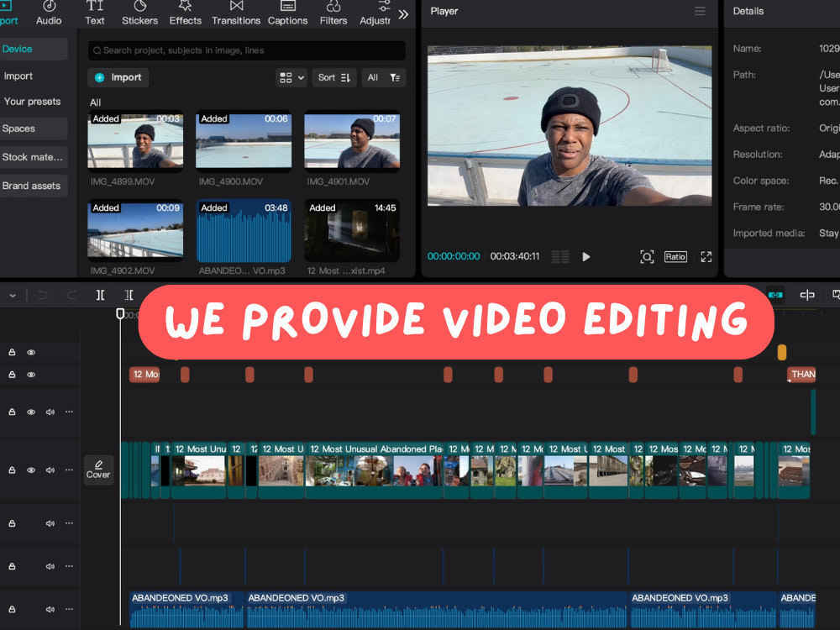The height and width of the screenshot is (630, 840).
Task: Open more options for ABANDEONED VO.mp3 track
Action: tap(69, 609)
